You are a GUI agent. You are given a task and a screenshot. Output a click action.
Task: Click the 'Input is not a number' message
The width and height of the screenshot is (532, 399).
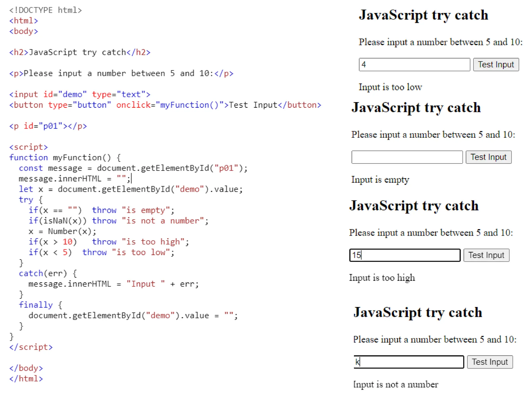point(395,384)
